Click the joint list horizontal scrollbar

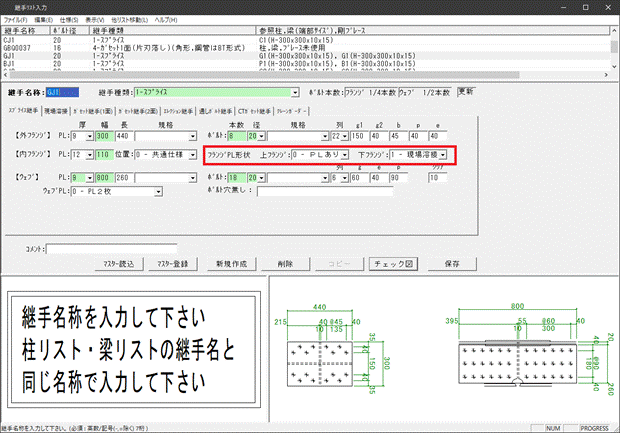tap(264, 75)
